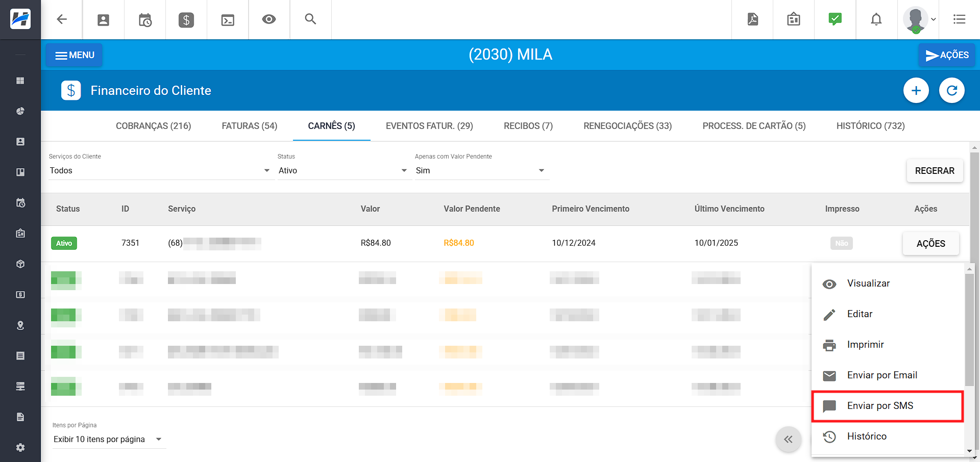
Task: Open the dollar sign financial icon in toolbar
Action: click(186, 20)
